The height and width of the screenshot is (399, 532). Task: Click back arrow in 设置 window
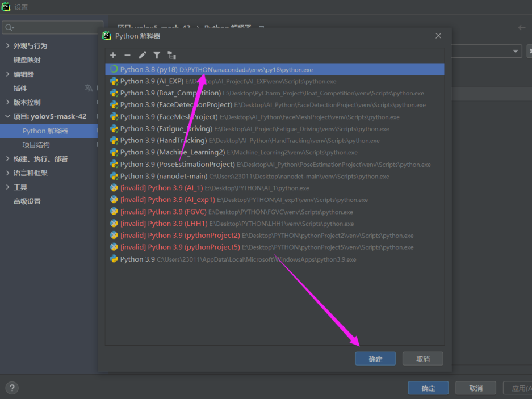521,28
